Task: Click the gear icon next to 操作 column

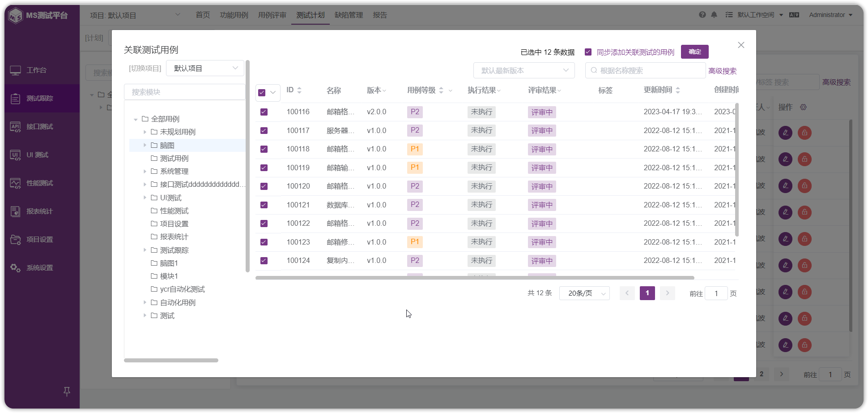Action: point(803,108)
